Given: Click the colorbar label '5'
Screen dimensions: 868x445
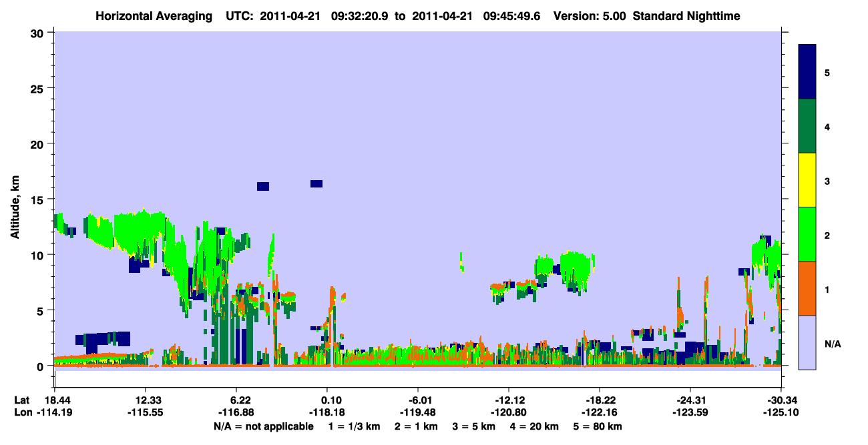Looking at the screenshot, I should pyautogui.click(x=827, y=72).
